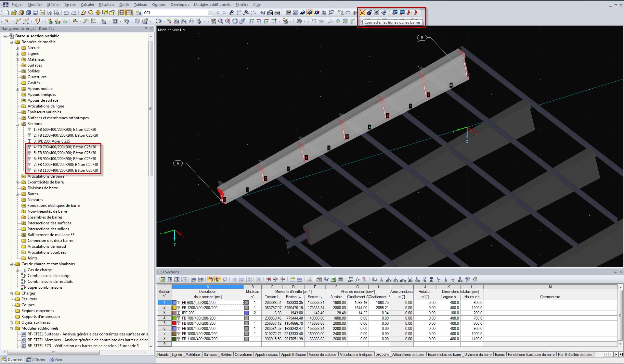Click the Undo arrow icon
The width and height of the screenshot is (624, 364).
coord(66,13)
